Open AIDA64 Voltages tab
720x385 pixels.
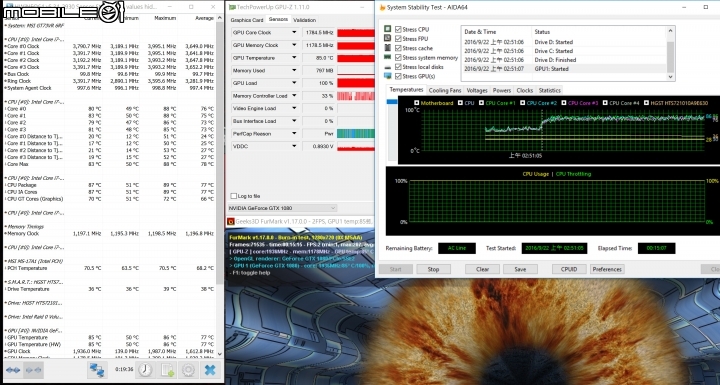(477, 91)
